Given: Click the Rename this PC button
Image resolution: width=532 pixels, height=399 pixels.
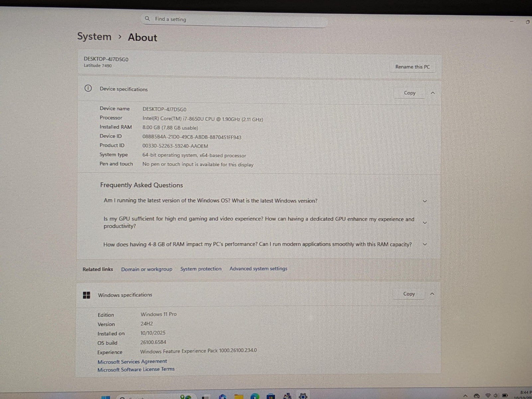Looking at the screenshot, I should pyautogui.click(x=412, y=67).
